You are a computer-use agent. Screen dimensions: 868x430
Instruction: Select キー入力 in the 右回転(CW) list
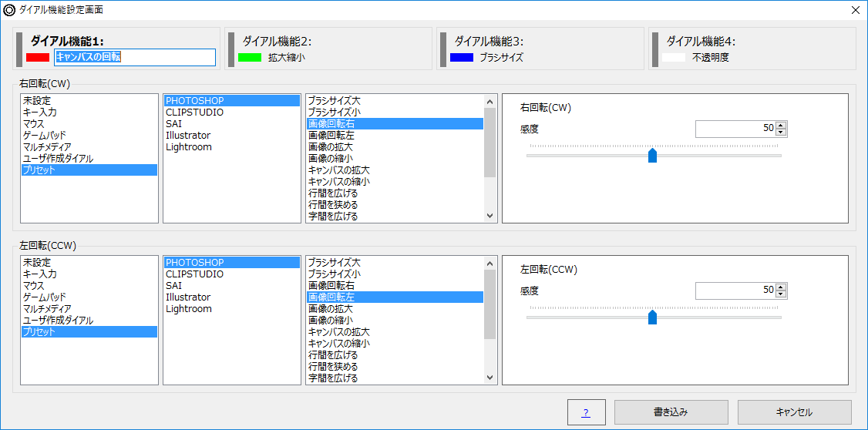tap(89, 113)
